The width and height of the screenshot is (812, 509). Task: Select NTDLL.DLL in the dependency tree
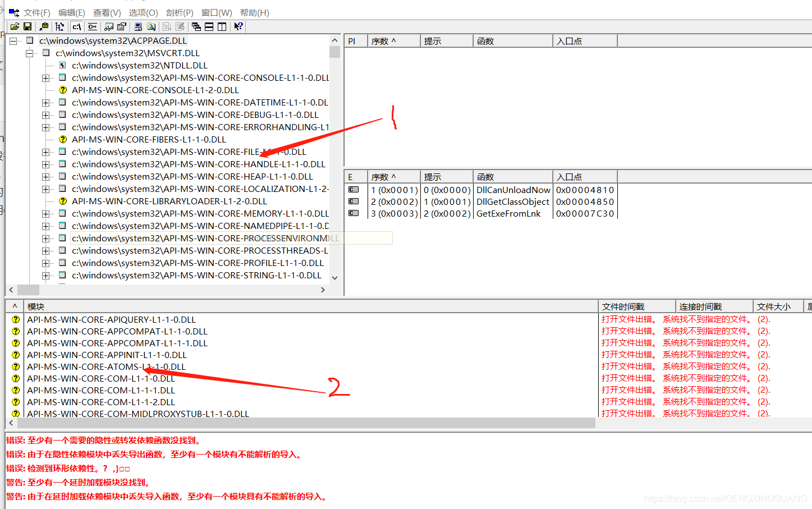click(x=140, y=66)
